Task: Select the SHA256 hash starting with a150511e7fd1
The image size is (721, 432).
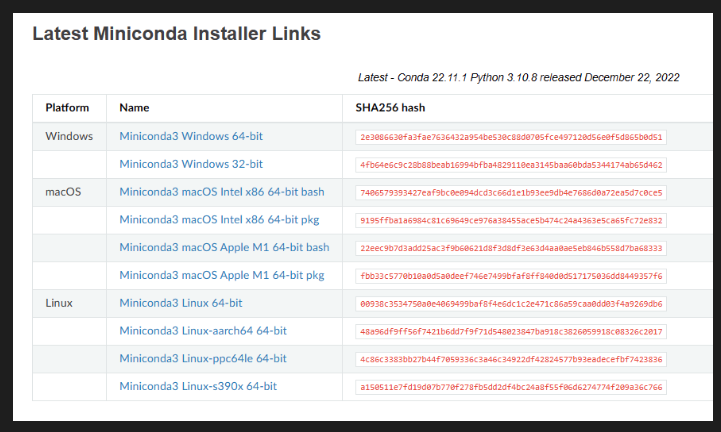Action: click(511, 387)
